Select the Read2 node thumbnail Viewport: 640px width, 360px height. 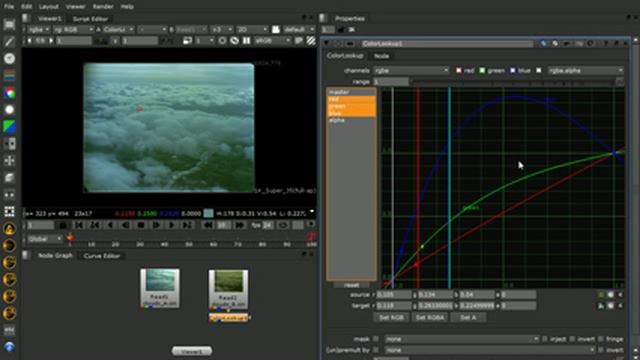click(x=228, y=289)
